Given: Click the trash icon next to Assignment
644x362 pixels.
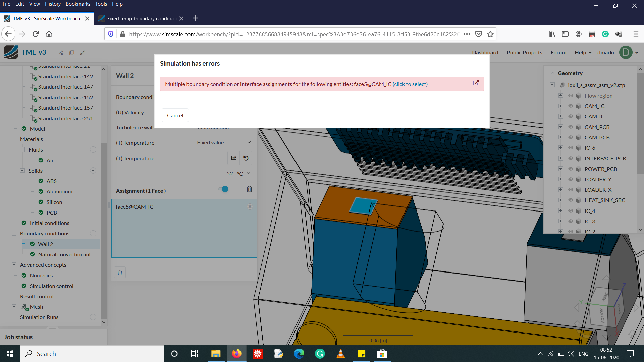Looking at the screenshot, I should (249, 189).
